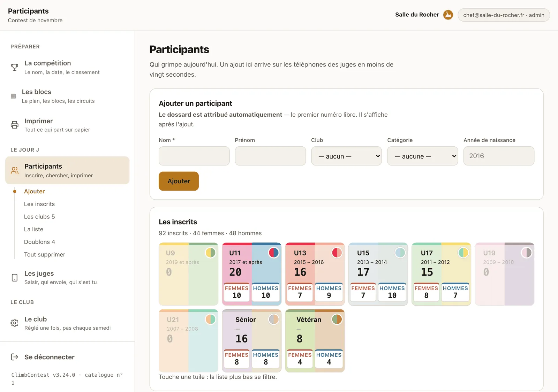Screen dimensions: 558x392
Task: Click the Ajouter button
Action: tap(179, 181)
